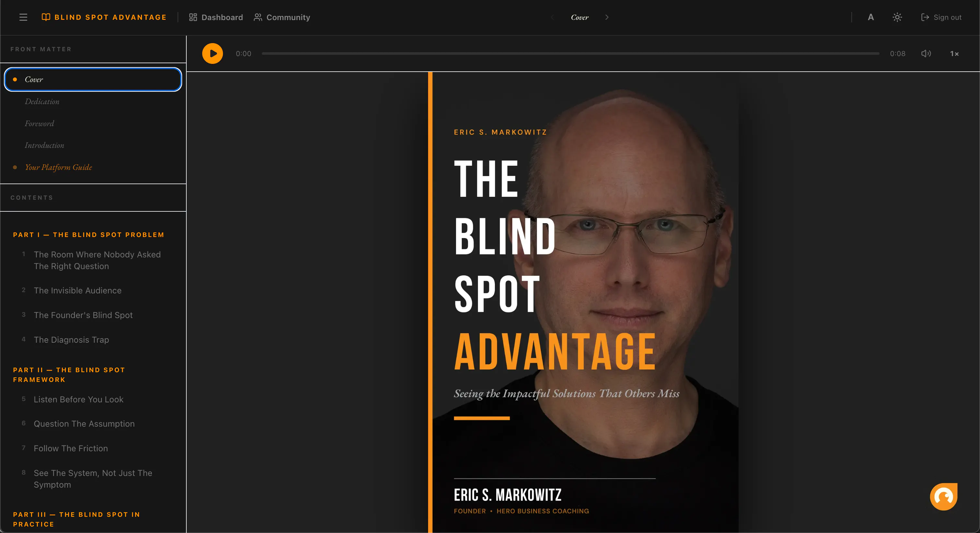Open chapter 1 The Room Where Nobody Asked
The width and height of the screenshot is (980, 533).
[x=97, y=260]
